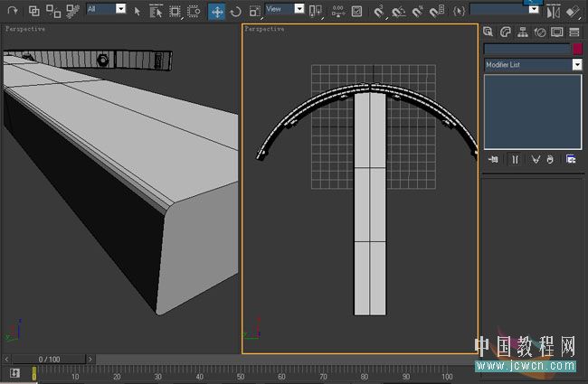
Task: Open the selection filter 'All' dropdown
Action: click(x=106, y=9)
